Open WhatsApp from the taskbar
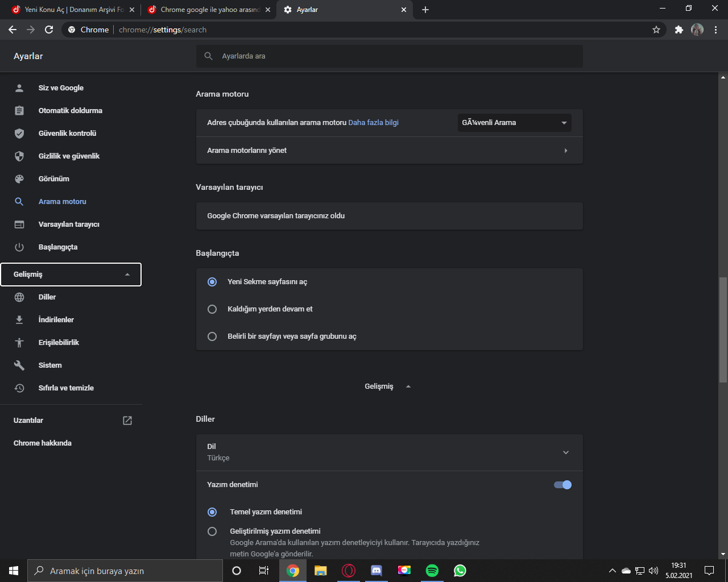Screen dimensions: 728x582 460,571
